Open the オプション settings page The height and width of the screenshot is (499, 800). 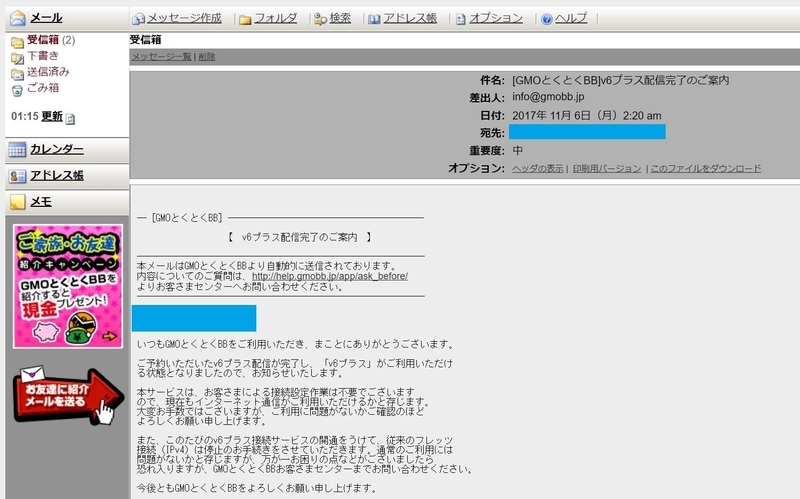pos(495,18)
